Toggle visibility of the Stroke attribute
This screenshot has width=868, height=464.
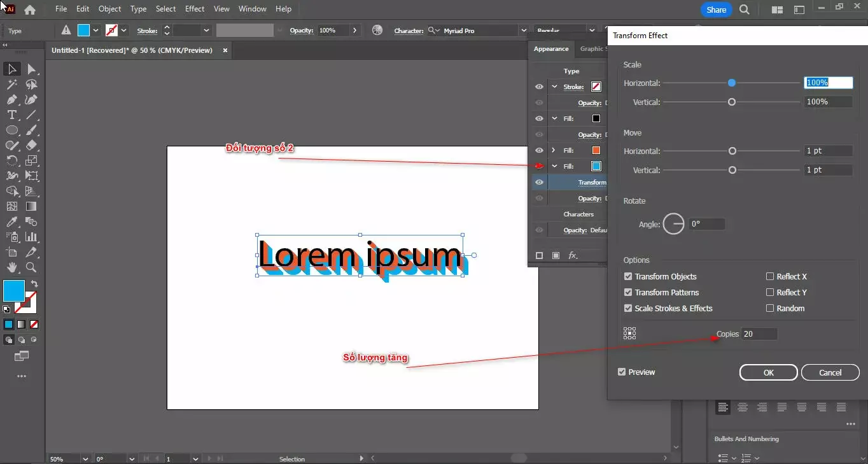pyautogui.click(x=538, y=87)
